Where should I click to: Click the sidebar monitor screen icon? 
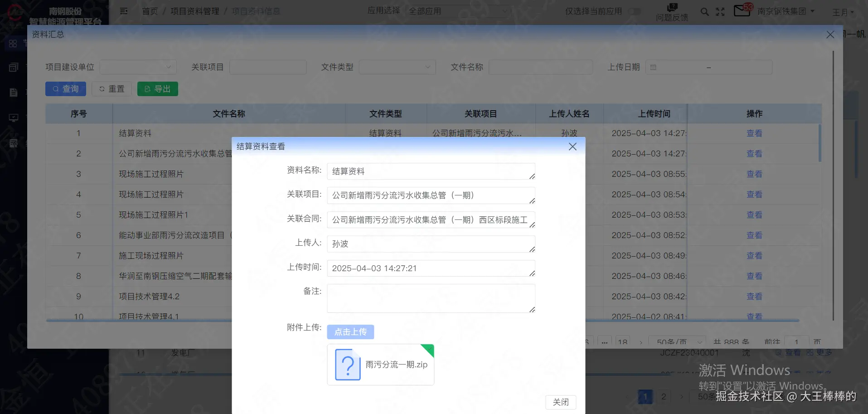[x=14, y=118]
